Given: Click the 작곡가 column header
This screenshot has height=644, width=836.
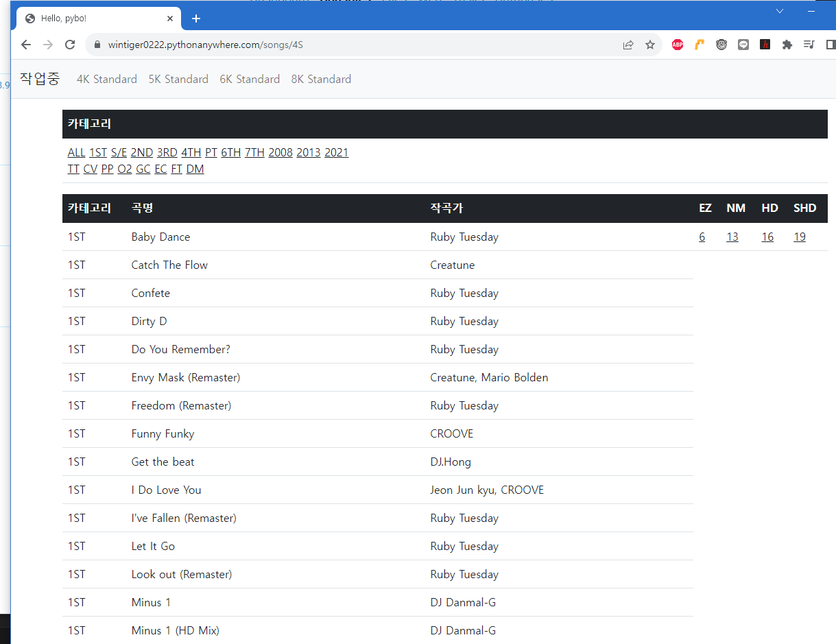Looking at the screenshot, I should point(446,208).
